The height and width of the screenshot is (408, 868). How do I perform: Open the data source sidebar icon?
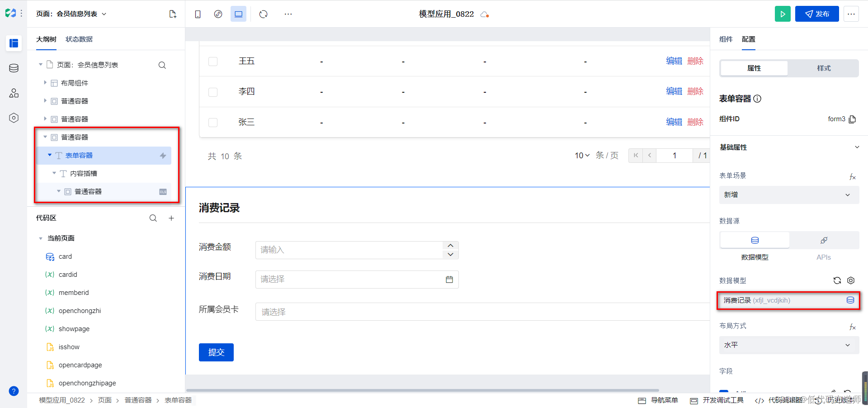point(14,68)
